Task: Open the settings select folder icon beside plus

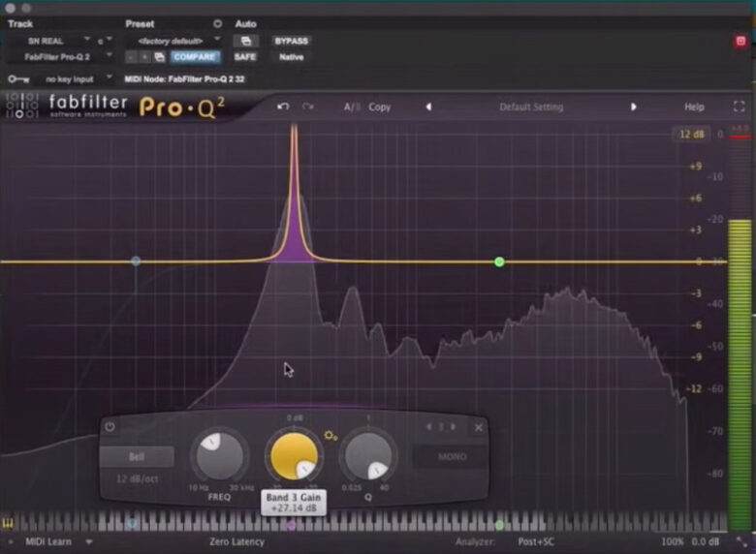Action: click(x=159, y=57)
